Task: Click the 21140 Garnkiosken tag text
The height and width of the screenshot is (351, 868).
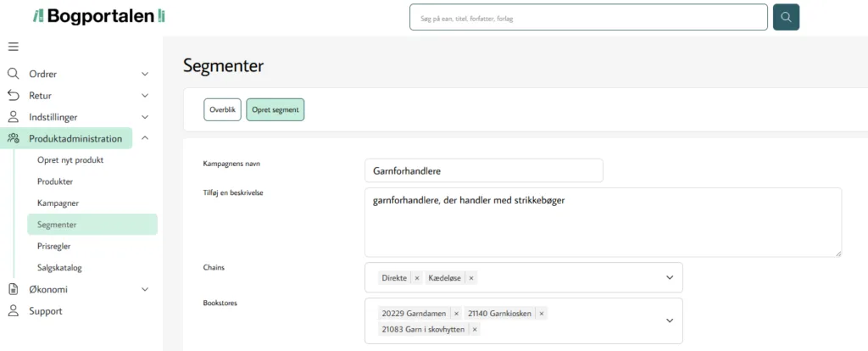Action: point(499,314)
